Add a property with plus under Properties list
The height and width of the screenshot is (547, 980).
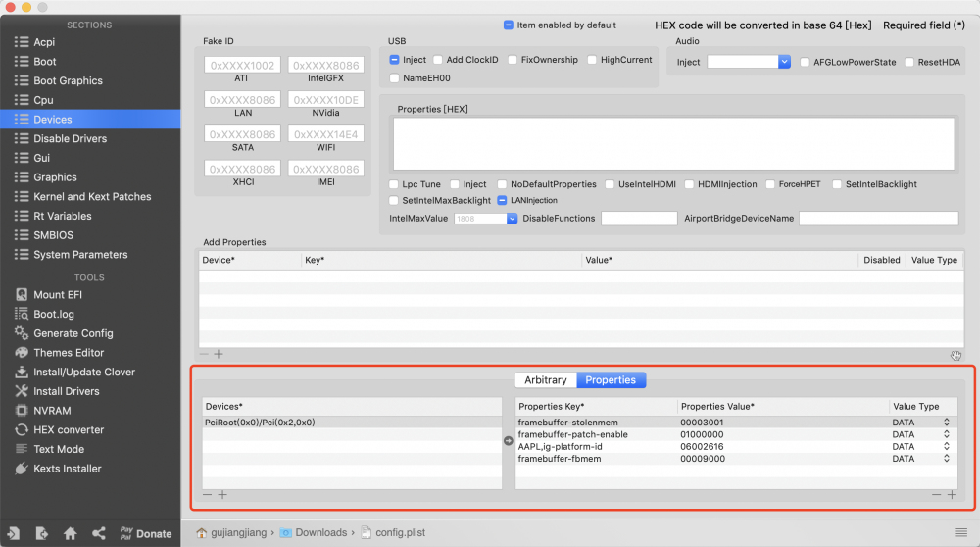[952, 494]
